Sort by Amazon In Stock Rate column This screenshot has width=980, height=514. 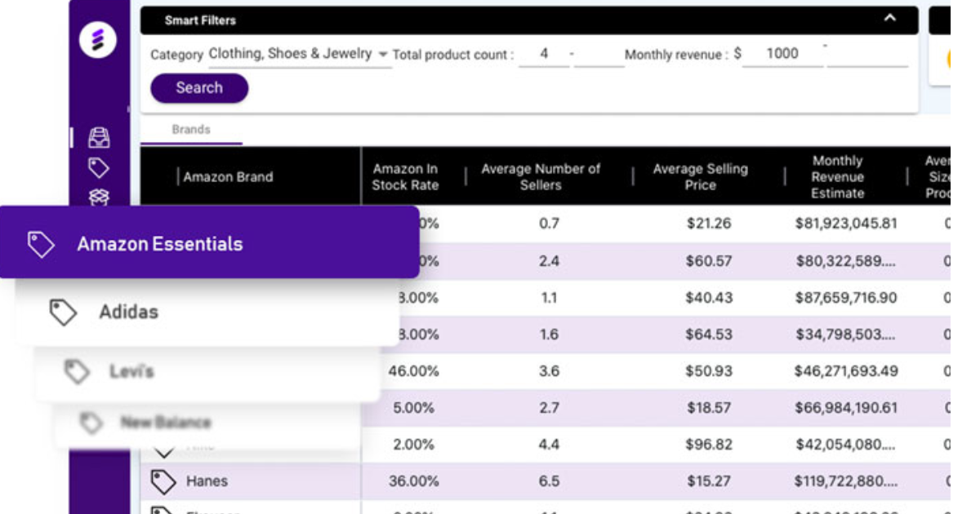coord(406,177)
